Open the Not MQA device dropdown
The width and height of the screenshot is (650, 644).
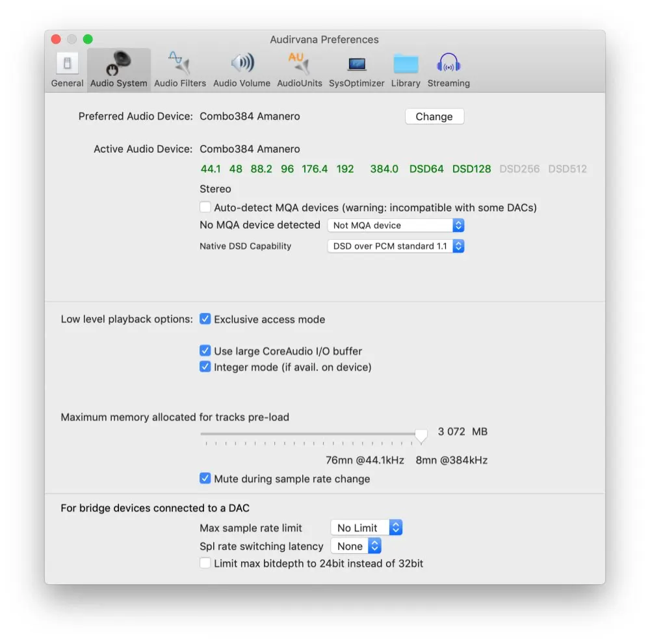tap(395, 225)
